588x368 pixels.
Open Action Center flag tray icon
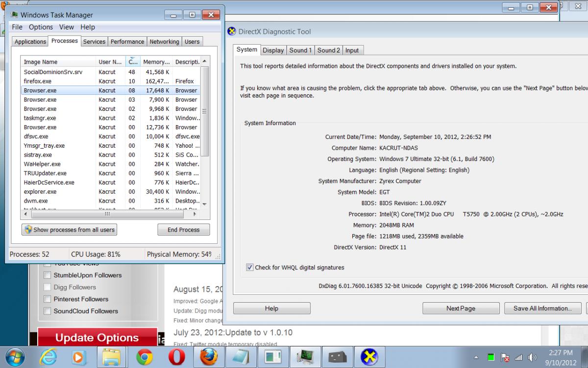[x=505, y=358]
